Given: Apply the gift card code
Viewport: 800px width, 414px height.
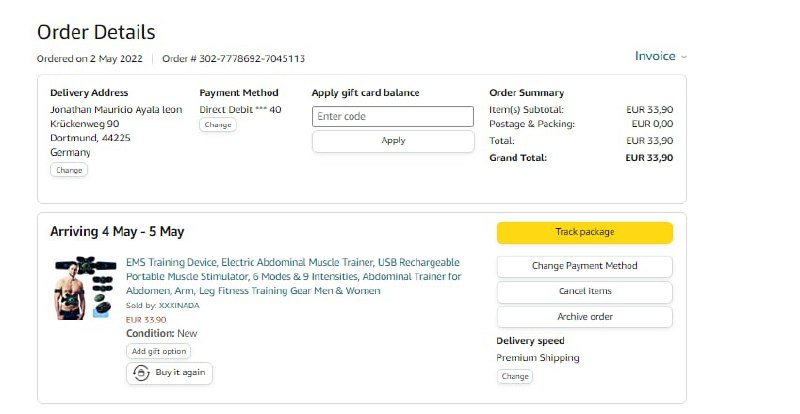Looking at the screenshot, I should click(x=392, y=141).
